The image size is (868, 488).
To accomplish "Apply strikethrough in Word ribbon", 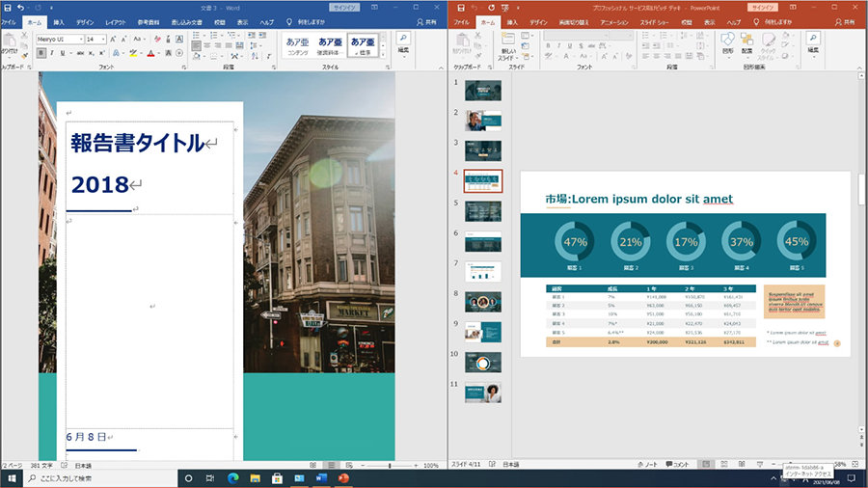I will pos(80,54).
